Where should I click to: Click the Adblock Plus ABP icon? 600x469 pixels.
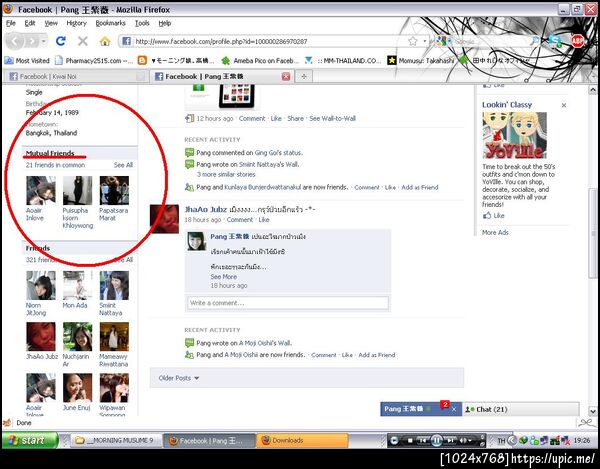pyautogui.click(x=578, y=41)
